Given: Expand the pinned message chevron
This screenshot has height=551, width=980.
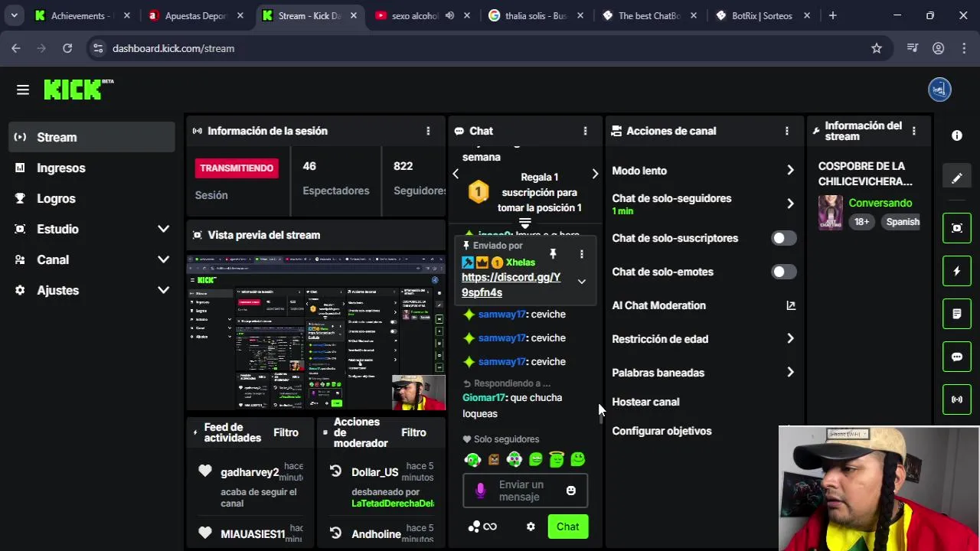Looking at the screenshot, I should tap(581, 282).
